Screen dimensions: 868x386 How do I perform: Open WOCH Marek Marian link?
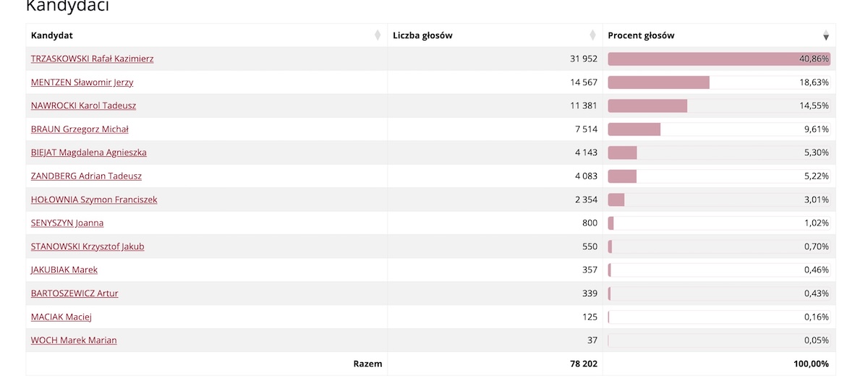(x=74, y=340)
